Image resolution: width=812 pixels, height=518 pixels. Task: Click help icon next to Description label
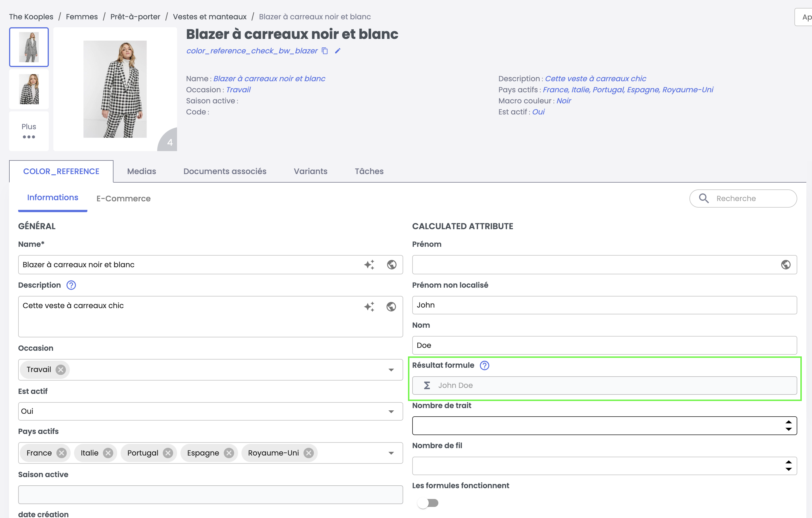71,285
